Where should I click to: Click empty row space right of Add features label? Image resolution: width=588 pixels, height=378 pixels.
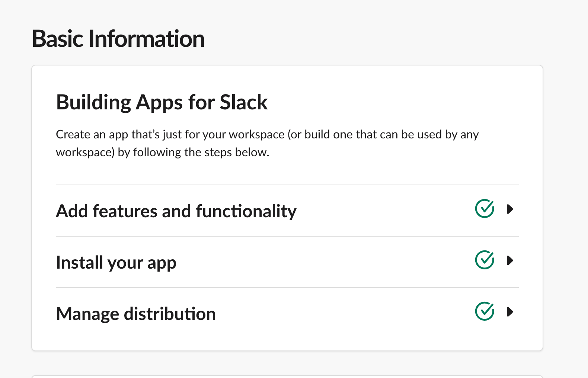pos(383,211)
